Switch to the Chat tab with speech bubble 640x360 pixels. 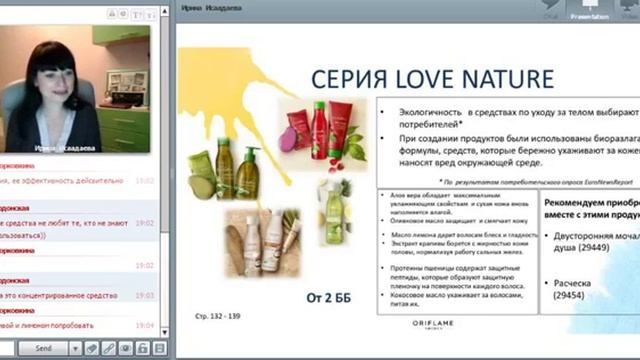550,10
